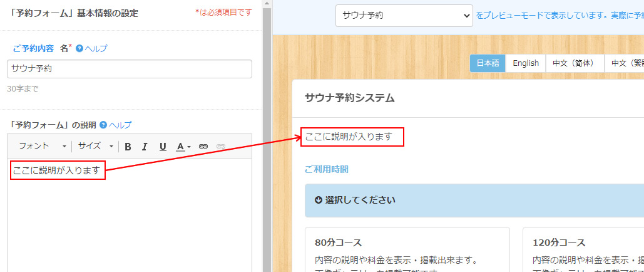This screenshot has height=272, width=644.
Task: Click the help icon beside ご予約内容 名
Action: (79, 48)
